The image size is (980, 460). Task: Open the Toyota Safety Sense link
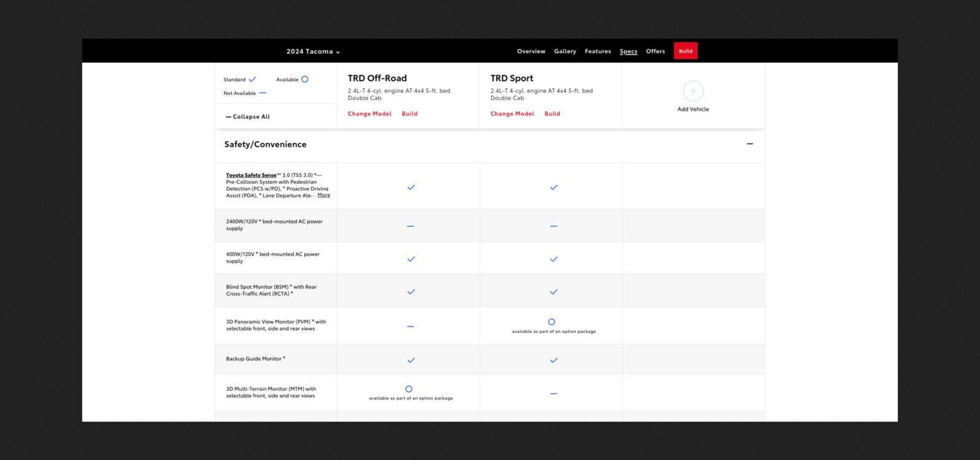click(x=251, y=175)
